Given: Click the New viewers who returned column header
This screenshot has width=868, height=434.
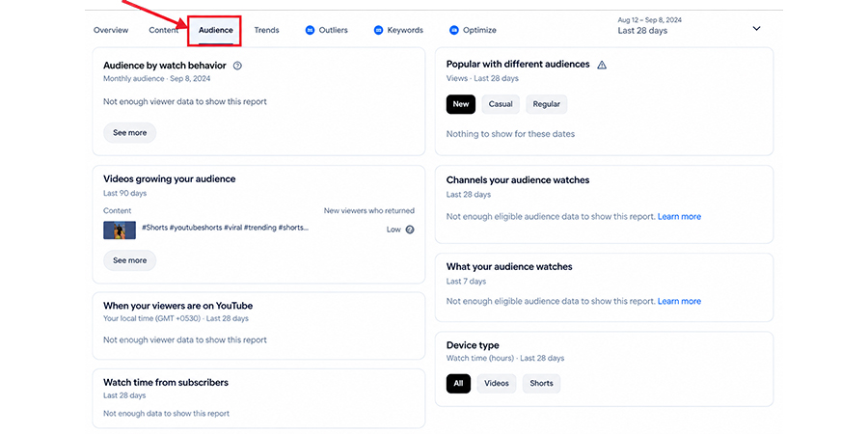Looking at the screenshot, I should point(368,211).
